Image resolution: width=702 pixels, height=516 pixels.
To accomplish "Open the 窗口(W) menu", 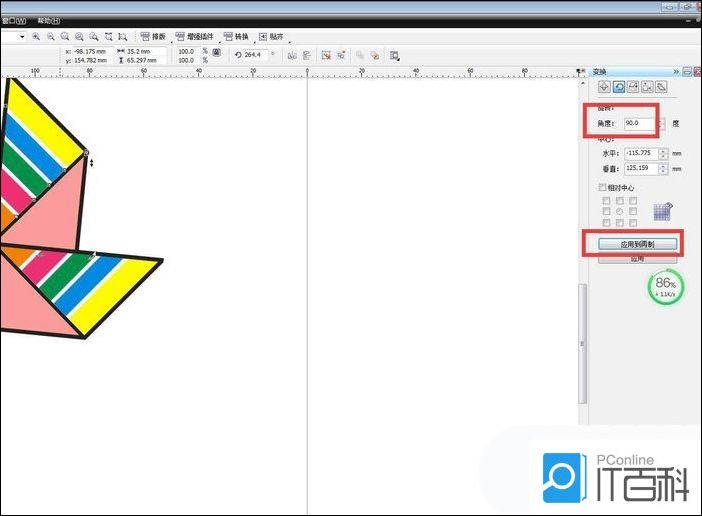I will (14, 21).
